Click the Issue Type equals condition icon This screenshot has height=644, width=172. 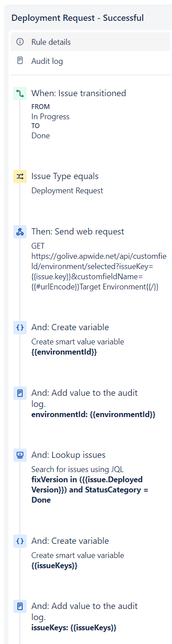click(x=20, y=176)
